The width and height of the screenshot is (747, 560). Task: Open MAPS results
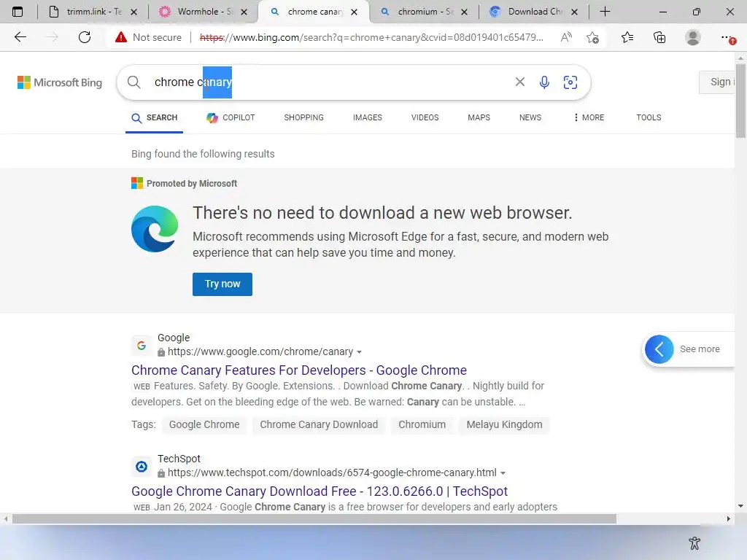(x=479, y=117)
